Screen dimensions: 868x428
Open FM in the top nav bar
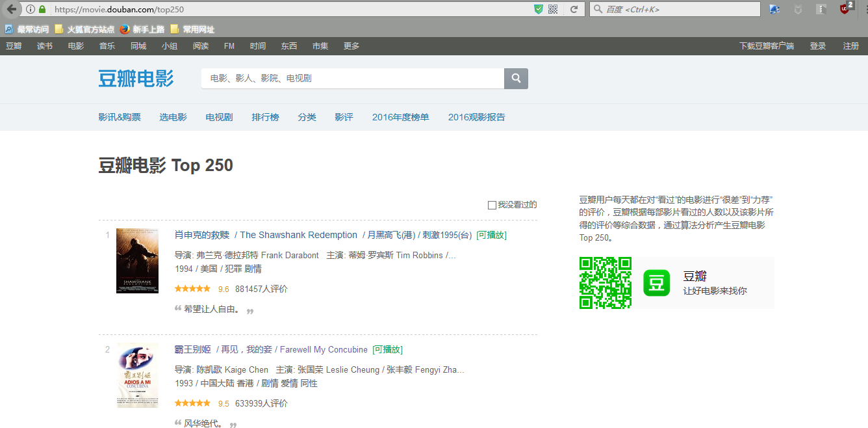(229, 46)
